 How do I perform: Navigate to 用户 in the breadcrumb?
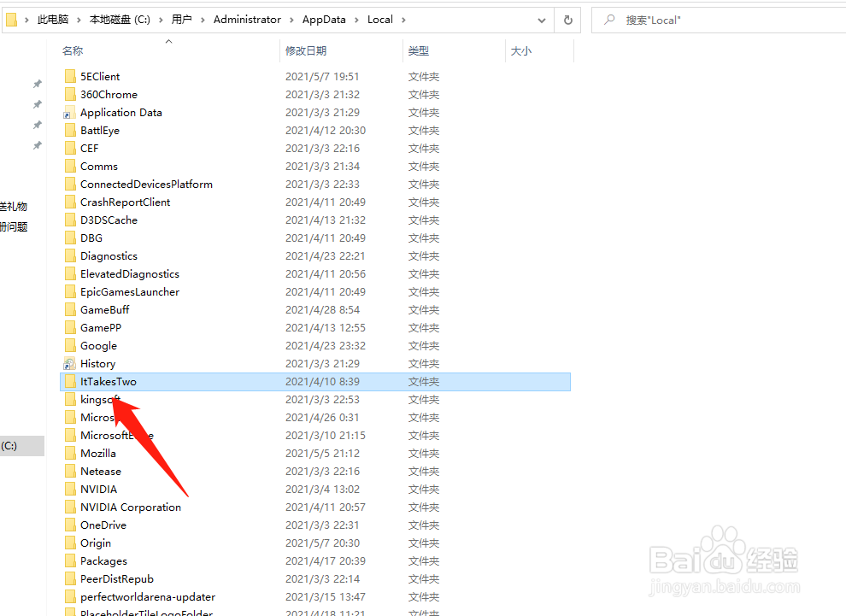(x=182, y=20)
